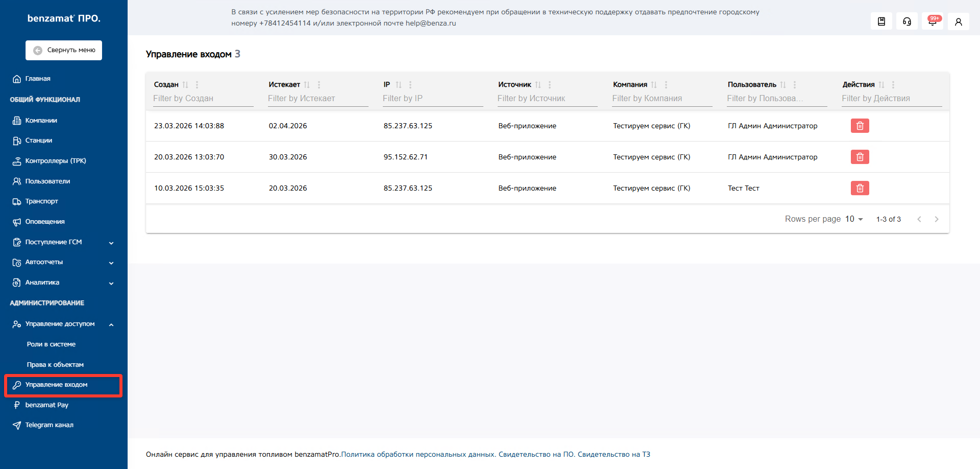The width and height of the screenshot is (980, 469).
Task: Open the documentation book icon
Action: [881, 21]
